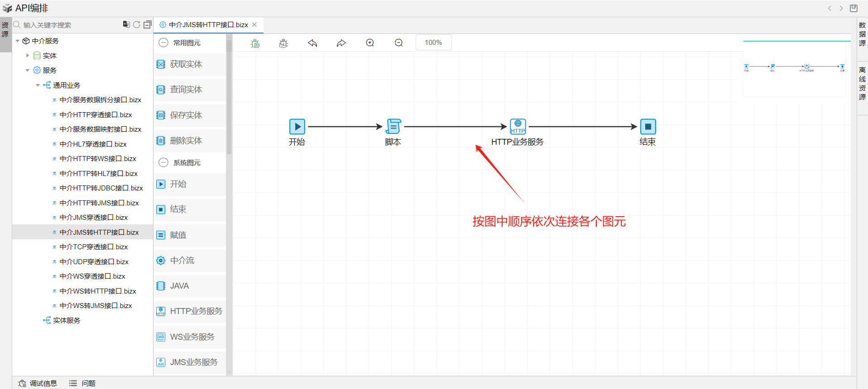
Task: Switch to the 问题 bottom tab
Action: [82, 383]
